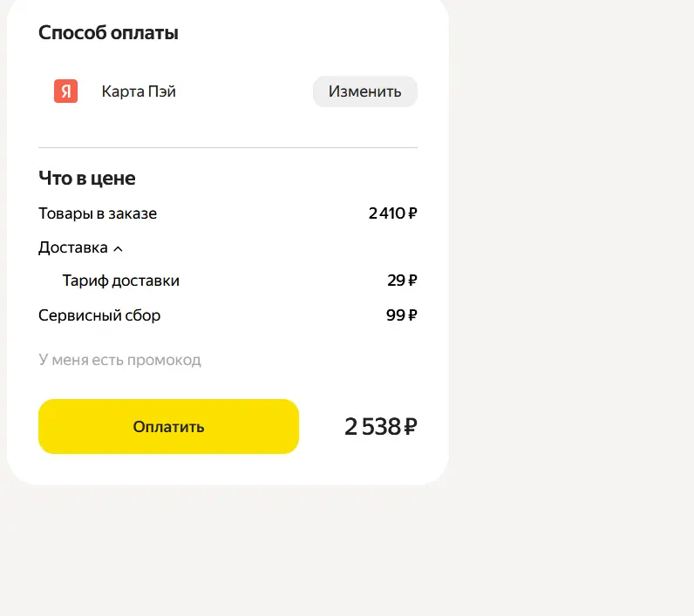Click the 2 538 ₽ total amount
Image resolution: width=694 pixels, height=616 pixels.
point(381,427)
